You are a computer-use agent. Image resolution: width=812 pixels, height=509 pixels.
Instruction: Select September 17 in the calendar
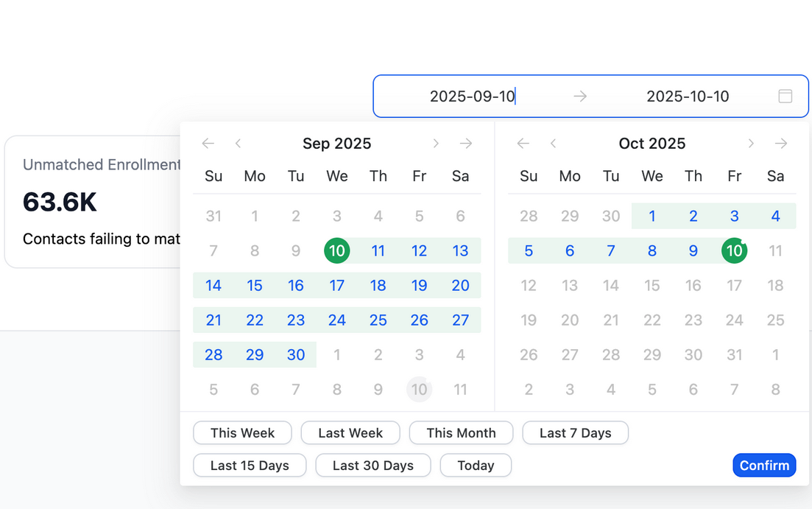(x=337, y=286)
